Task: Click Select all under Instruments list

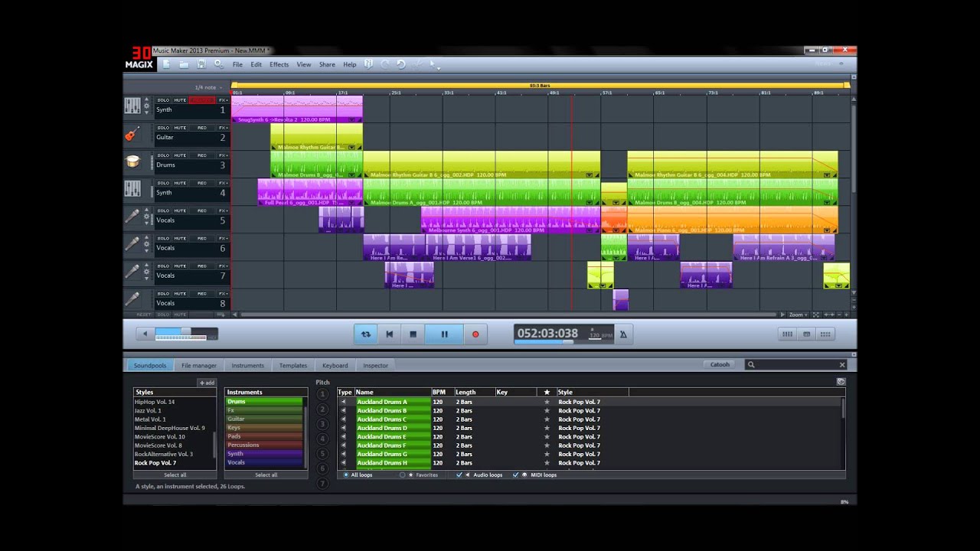Action: (266, 475)
